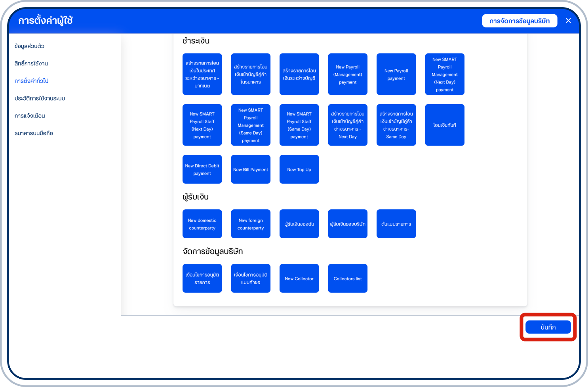This screenshot has height=387, width=588.
Task: Go to การแจ้งเตือน settings
Action: point(30,116)
